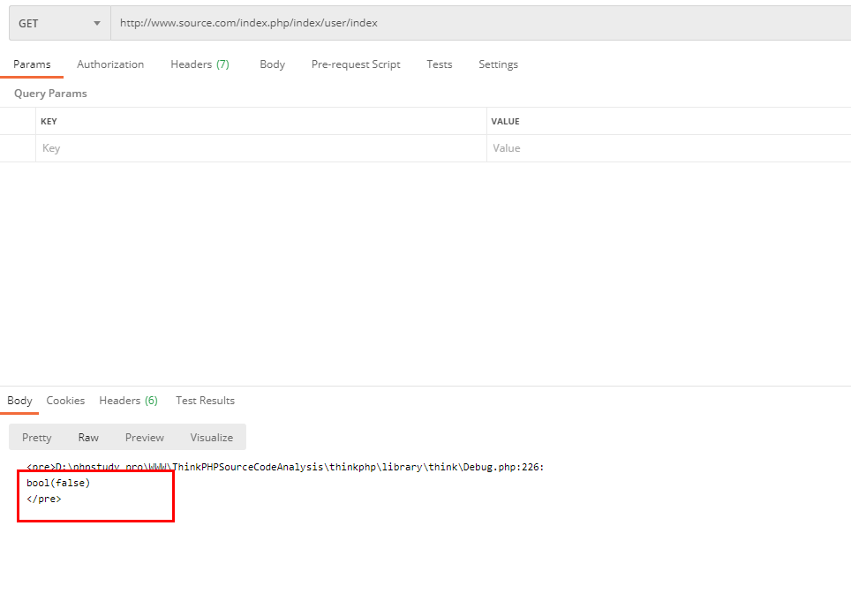Open the Pre-request Script tab
851x616 pixels.
pyautogui.click(x=356, y=64)
